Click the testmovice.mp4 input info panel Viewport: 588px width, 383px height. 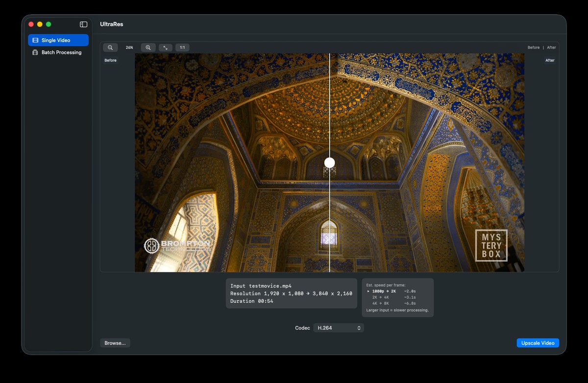click(291, 293)
